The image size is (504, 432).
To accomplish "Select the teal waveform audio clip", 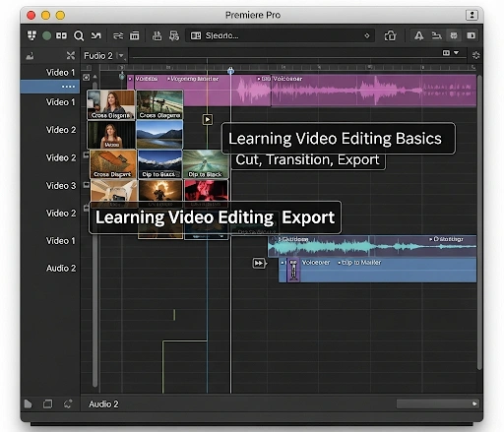I will click(x=372, y=246).
